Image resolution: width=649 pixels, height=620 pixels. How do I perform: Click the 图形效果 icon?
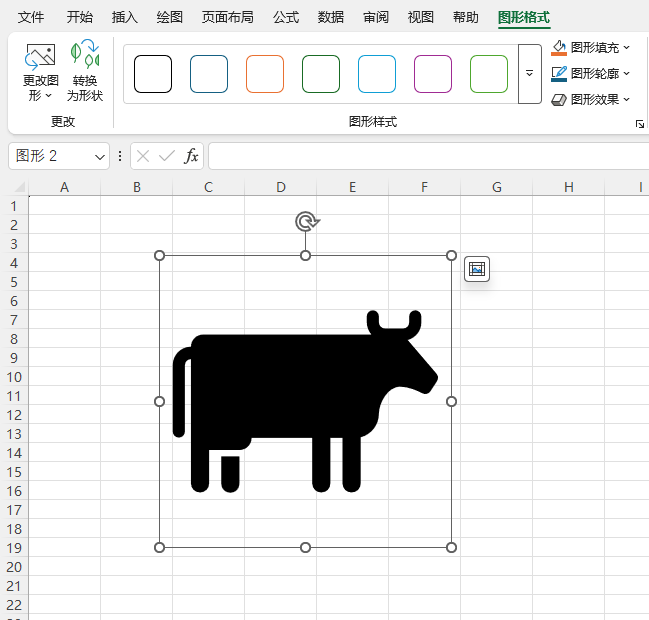(x=559, y=100)
